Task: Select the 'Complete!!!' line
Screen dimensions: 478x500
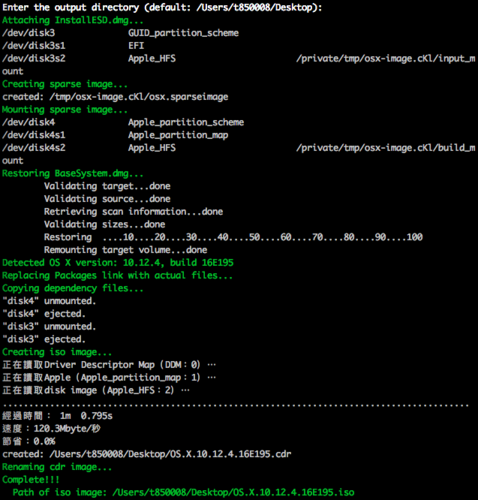Action: [x=31, y=480]
